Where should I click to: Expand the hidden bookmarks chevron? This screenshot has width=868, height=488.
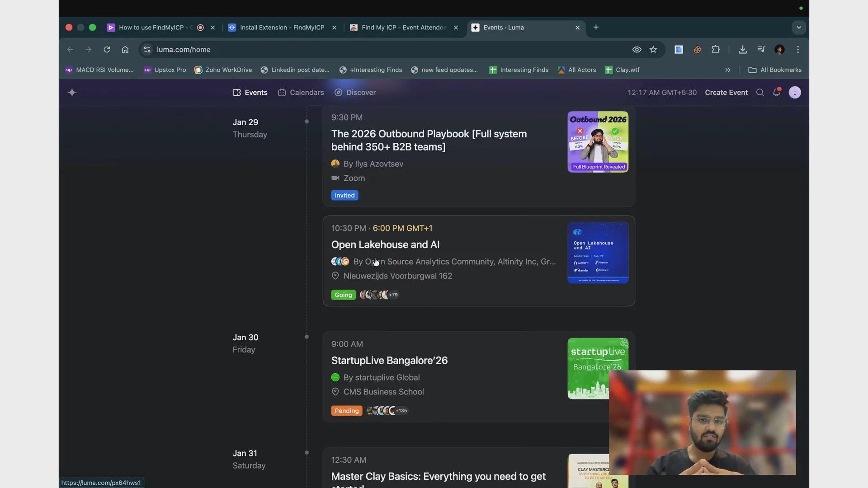coord(728,70)
